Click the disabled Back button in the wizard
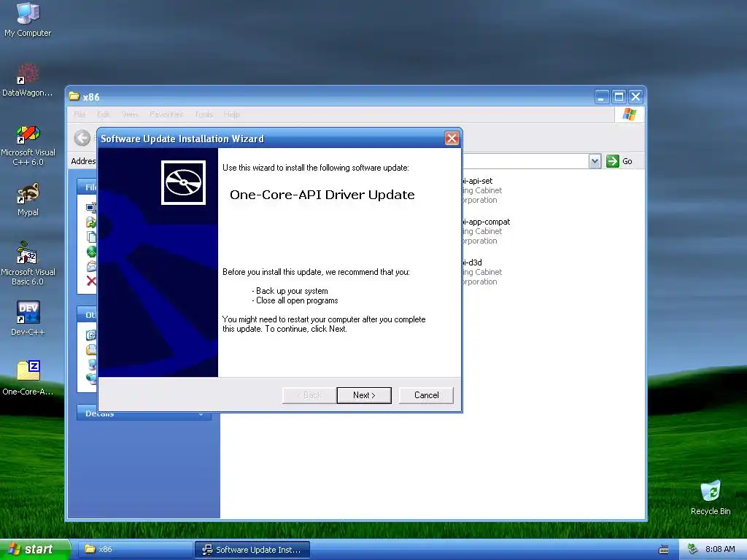This screenshot has width=747, height=560. (x=309, y=395)
